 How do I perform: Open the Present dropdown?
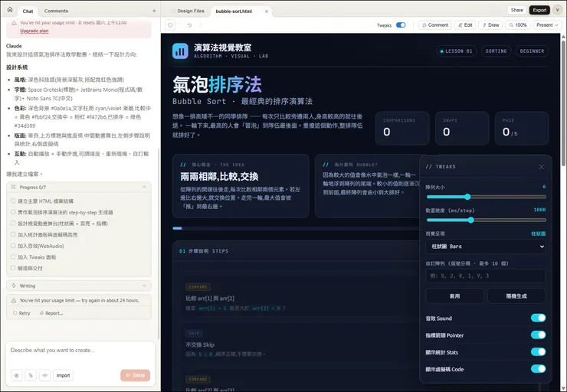[548, 25]
